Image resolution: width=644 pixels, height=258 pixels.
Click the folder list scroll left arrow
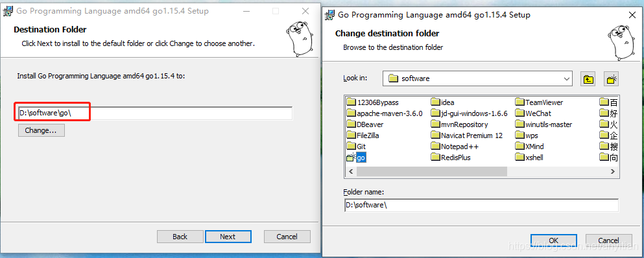coord(351,171)
